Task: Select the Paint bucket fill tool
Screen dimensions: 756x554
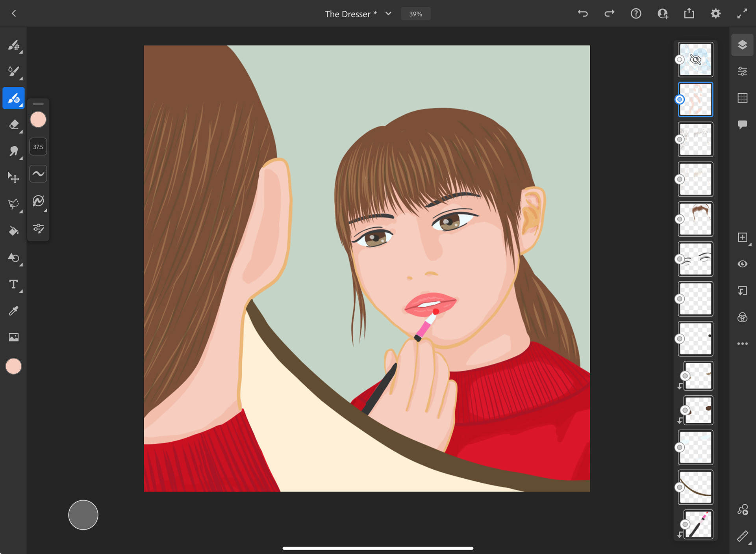Action: (x=14, y=231)
